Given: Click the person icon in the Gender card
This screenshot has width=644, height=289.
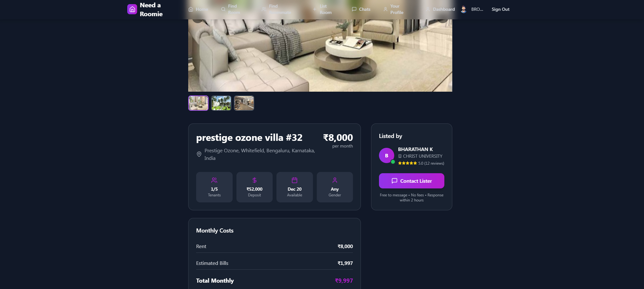Looking at the screenshot, I should coord(335,180).
